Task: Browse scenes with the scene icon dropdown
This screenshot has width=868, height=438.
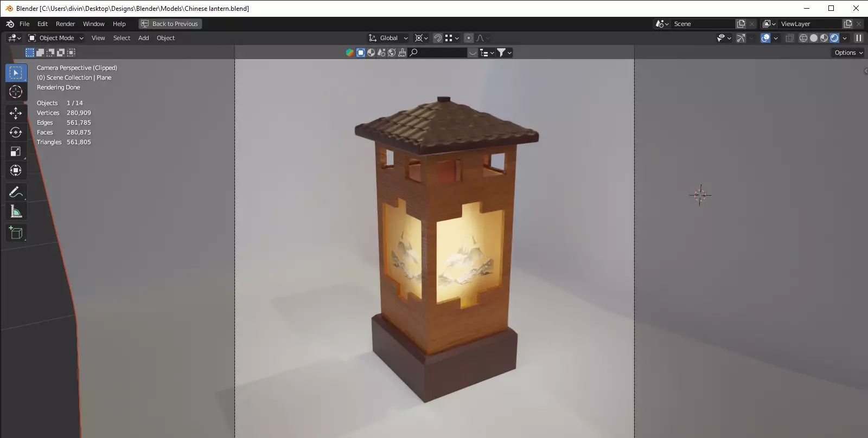Action: point(662,24)
